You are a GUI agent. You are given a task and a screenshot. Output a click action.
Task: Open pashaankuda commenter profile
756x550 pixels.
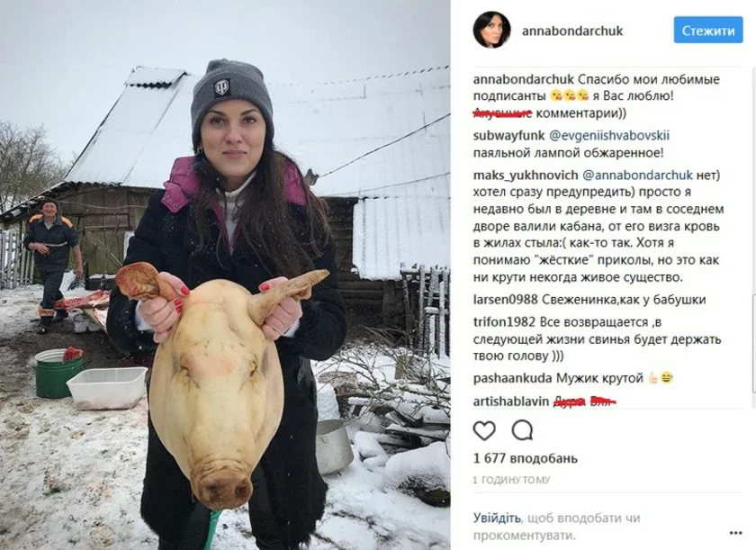coord(512,378)
